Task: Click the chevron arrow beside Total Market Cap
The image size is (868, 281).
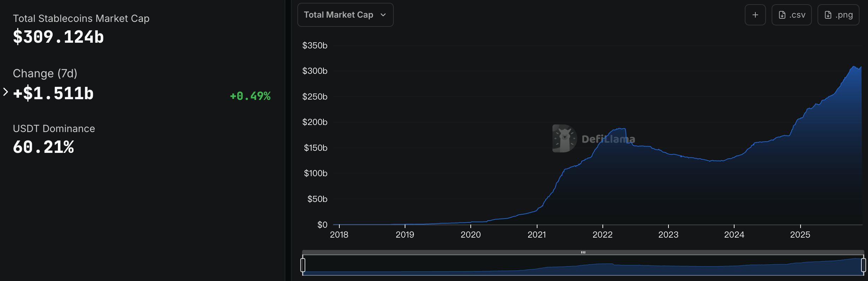Action: (384, 15)
